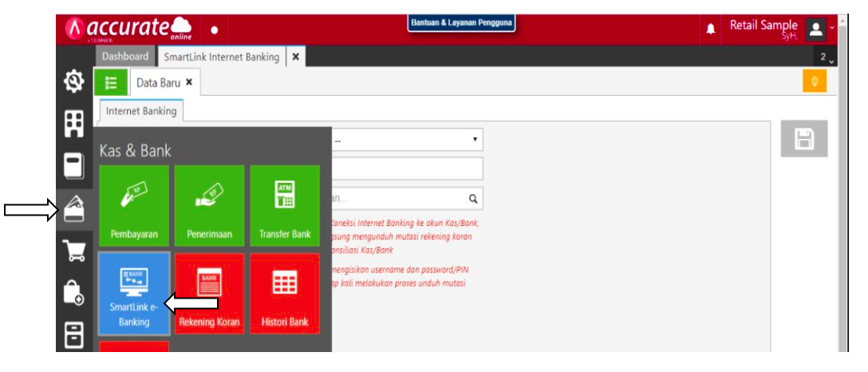Click the vertical page scrollbar

click(842, 183)
